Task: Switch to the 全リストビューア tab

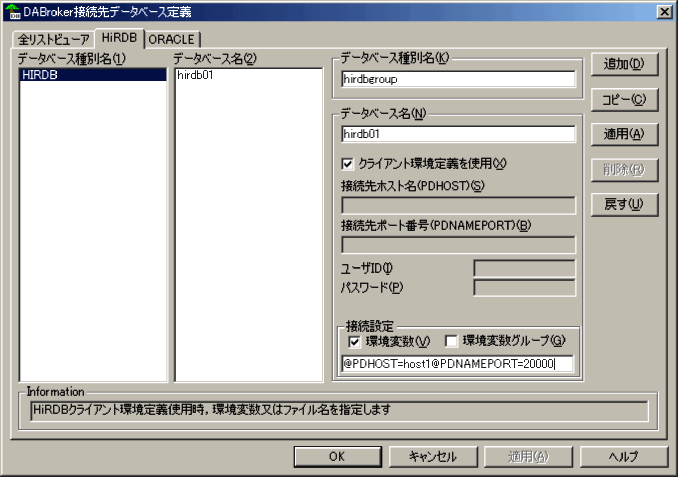Action: (54, 39)
